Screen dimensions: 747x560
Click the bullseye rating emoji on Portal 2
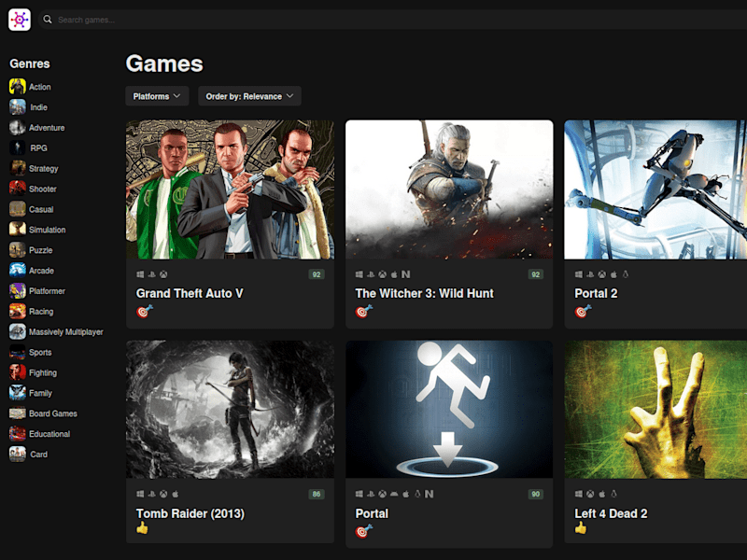(x=583, y=312)
